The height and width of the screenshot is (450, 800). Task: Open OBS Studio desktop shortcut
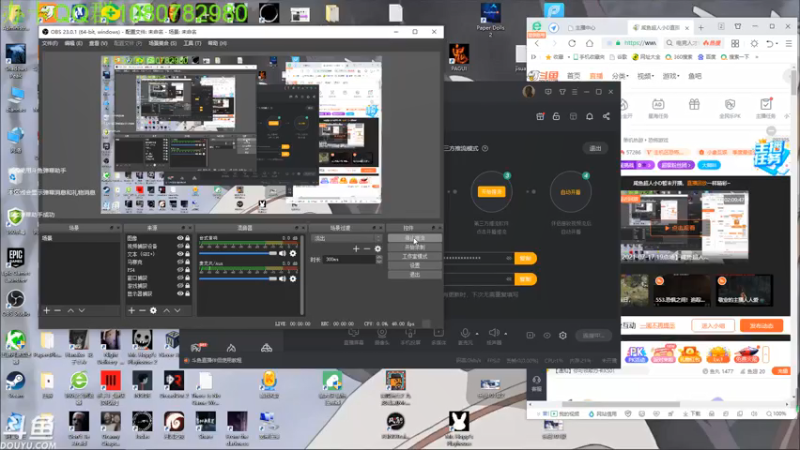[x=16, y=302]
